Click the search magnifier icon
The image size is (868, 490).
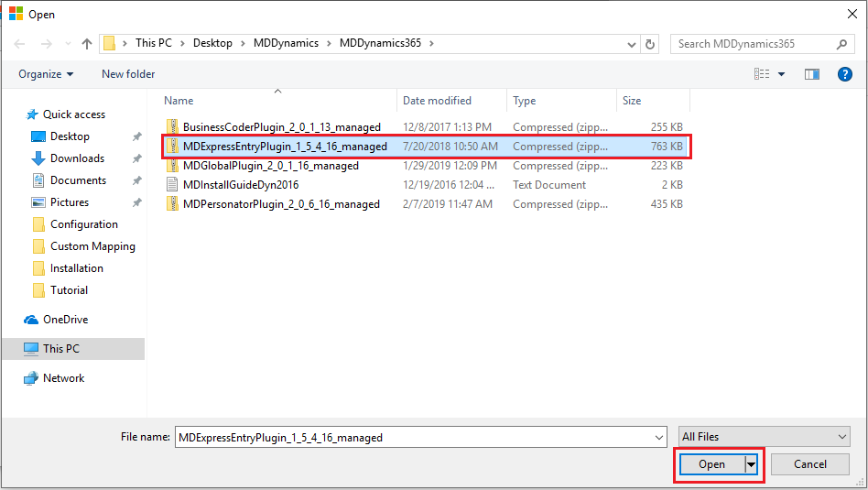click(x=842, y=44)
